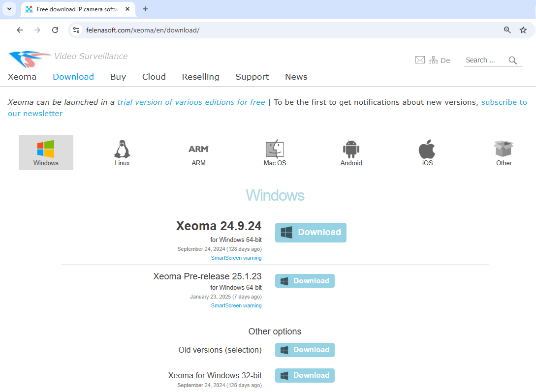Open the Cloud menu item

154,77
